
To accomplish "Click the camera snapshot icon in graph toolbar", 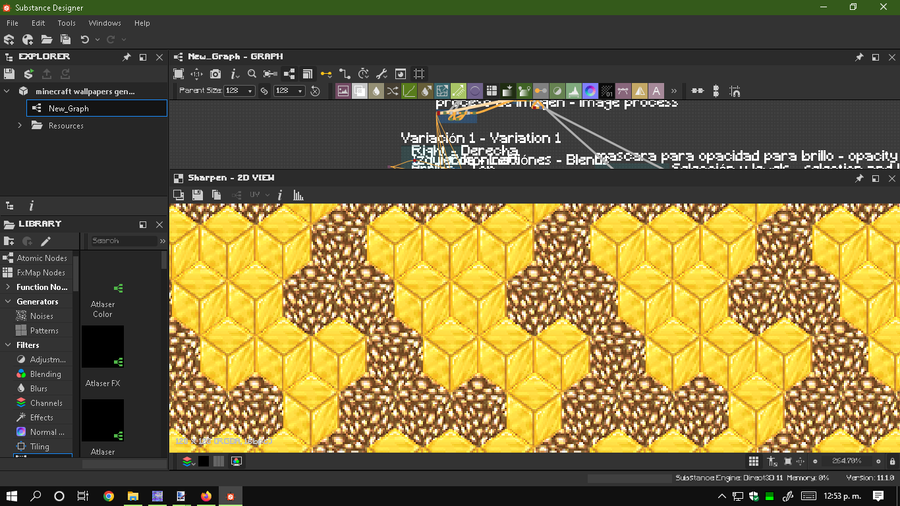I will (x=215, y=74).
